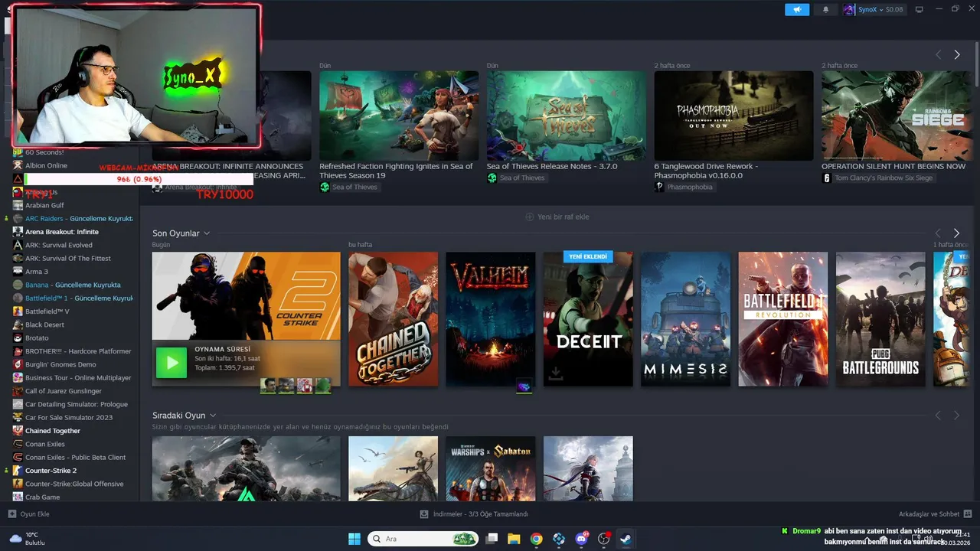The image size is (980, 551).
Task: Click the ARK: Survival Evolved library icon
Action: 18,245
